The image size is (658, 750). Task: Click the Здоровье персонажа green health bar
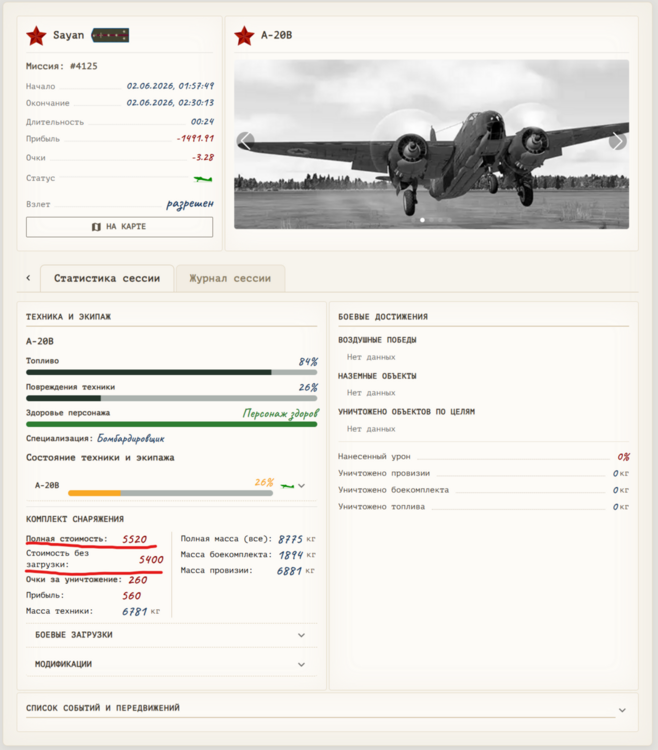pos(171,424)
